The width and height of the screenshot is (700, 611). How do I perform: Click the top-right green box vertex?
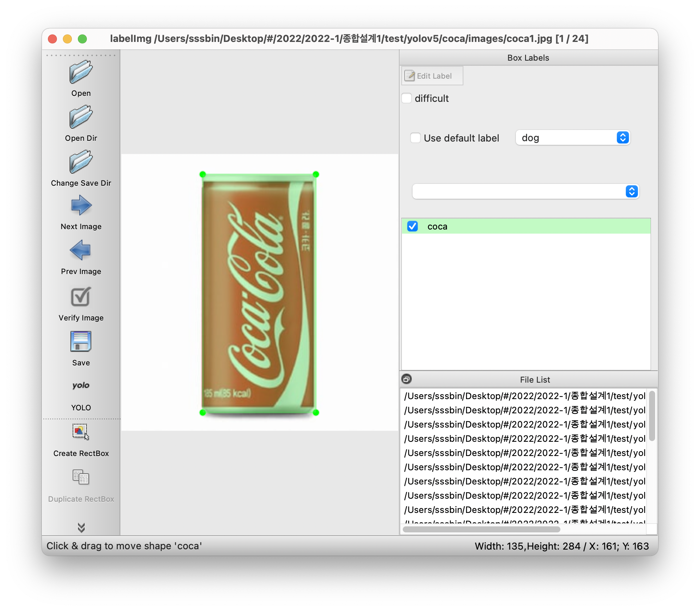(316, 174)
